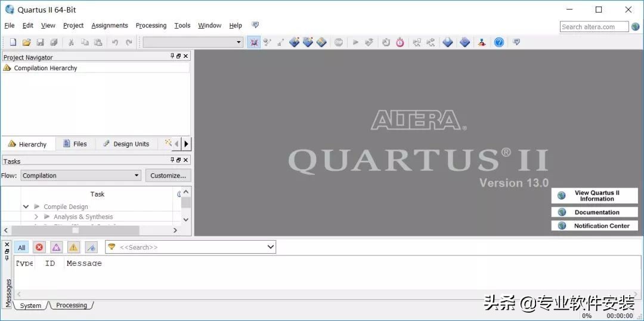Create a new file with toolbar icon
This screenshot has height=321, width=644.
coord(13,42)
